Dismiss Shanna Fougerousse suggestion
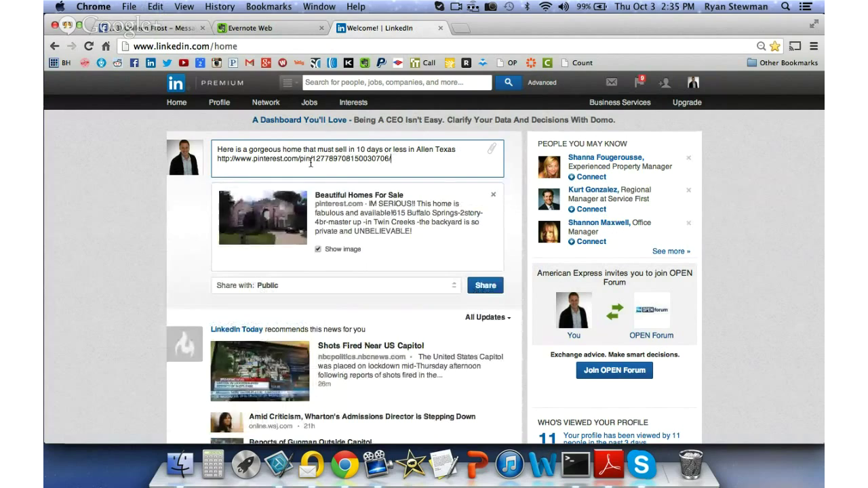Image resolution: width=868 pixels, height=488 pixels. coord(688,158)
